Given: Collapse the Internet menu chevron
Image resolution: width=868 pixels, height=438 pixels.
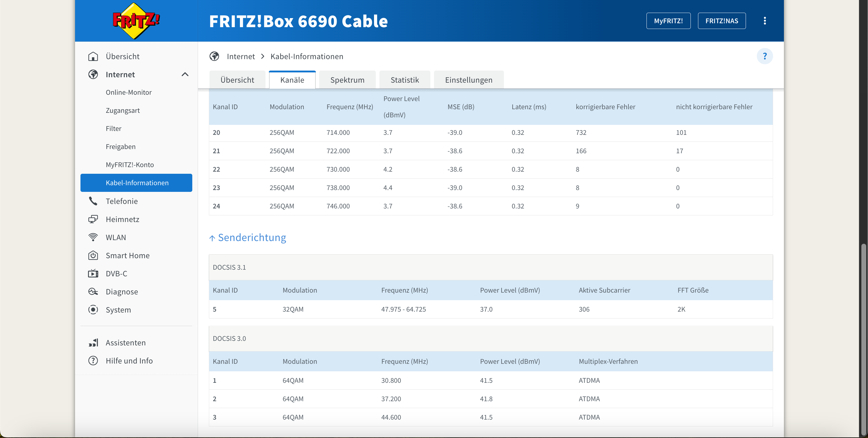Looking at the screenshot, I should 185,75.
